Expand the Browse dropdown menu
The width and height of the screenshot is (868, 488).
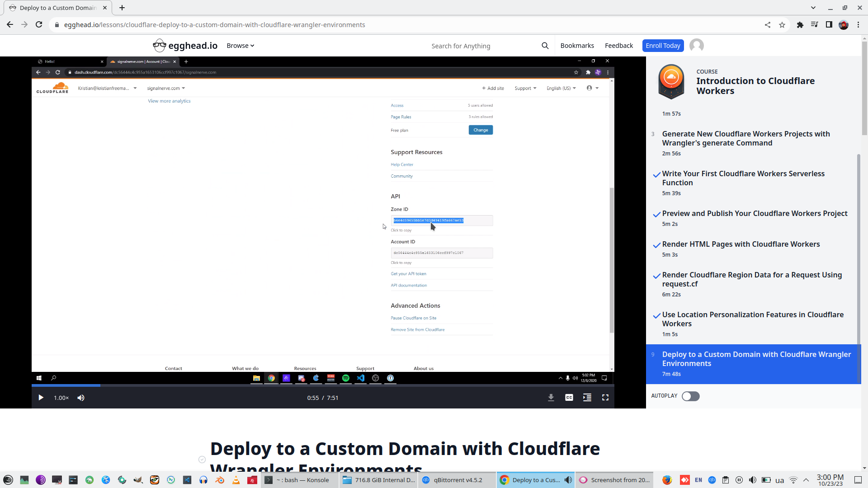[240, 46]
